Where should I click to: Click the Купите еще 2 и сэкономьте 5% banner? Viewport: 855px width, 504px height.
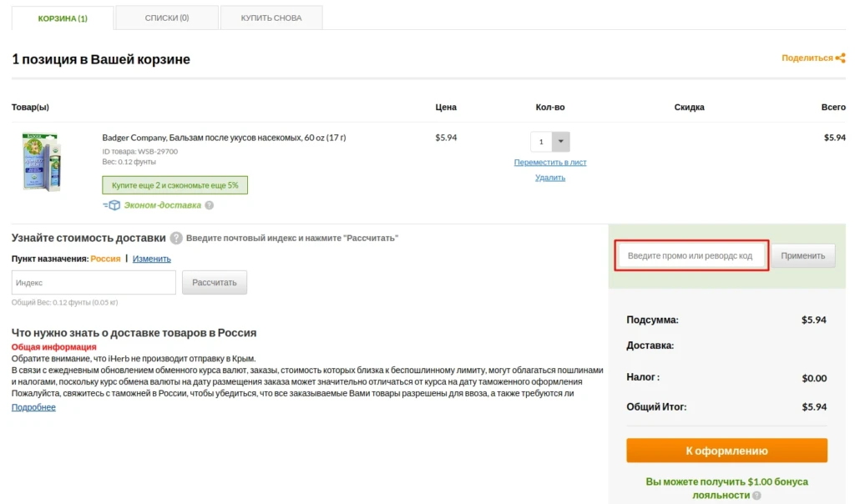click(175, 185)
